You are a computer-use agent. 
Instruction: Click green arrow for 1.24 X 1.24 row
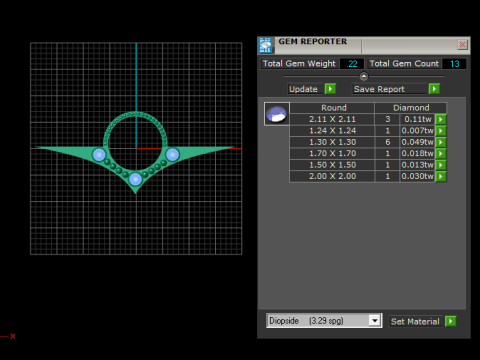tap(441, 131)
